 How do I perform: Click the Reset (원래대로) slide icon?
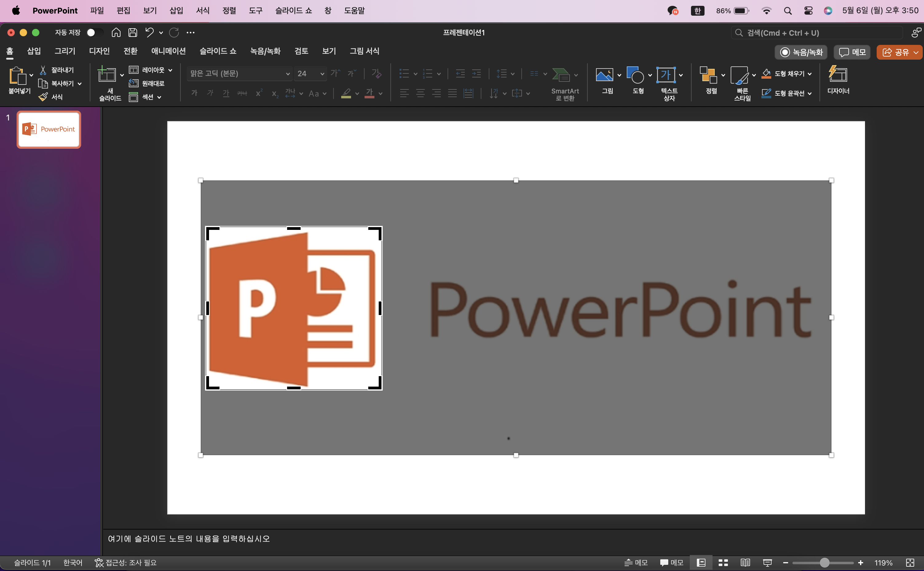tap(133, 84)
